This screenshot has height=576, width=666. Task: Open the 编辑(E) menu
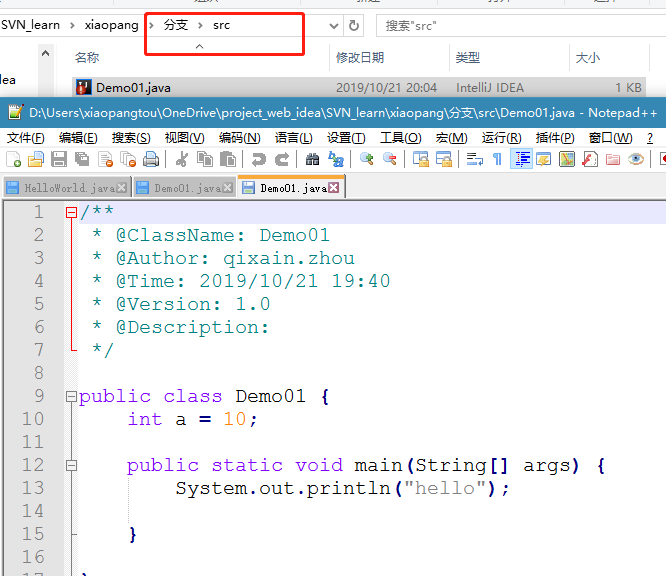click(x=78, y=138)
